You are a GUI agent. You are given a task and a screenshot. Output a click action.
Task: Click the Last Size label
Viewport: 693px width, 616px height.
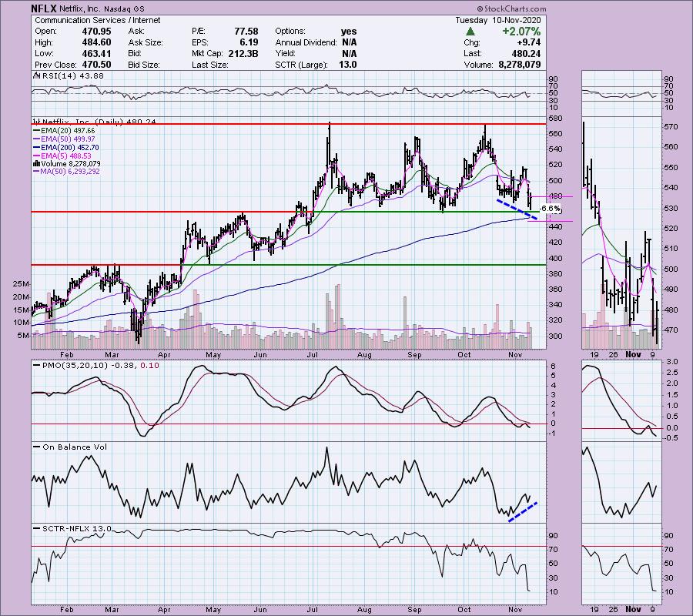[x=210, y=65]
